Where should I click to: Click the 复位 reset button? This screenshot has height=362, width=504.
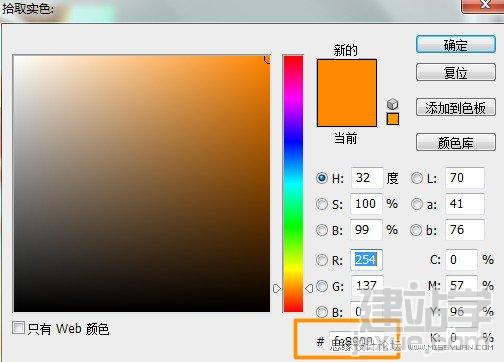click(x=456, y=72)
